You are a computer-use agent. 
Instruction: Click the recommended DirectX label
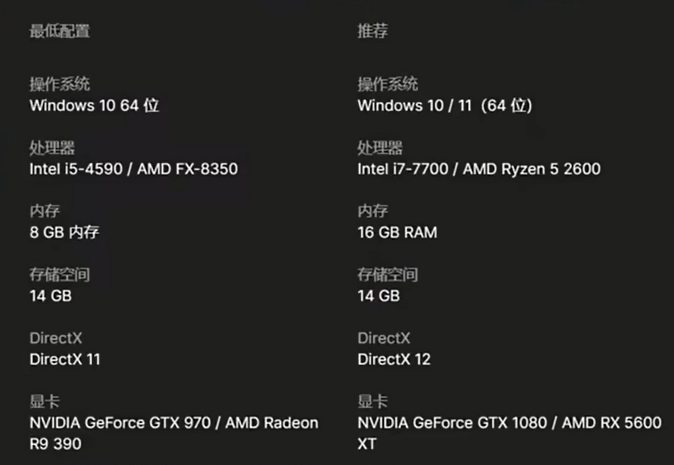pos(384,338)
